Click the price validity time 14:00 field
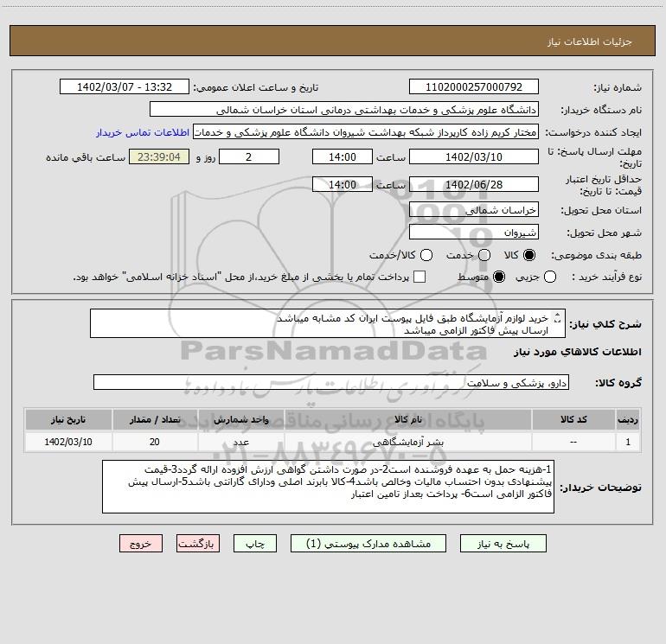This screenshot has width=666, height=644. point(343,185)
